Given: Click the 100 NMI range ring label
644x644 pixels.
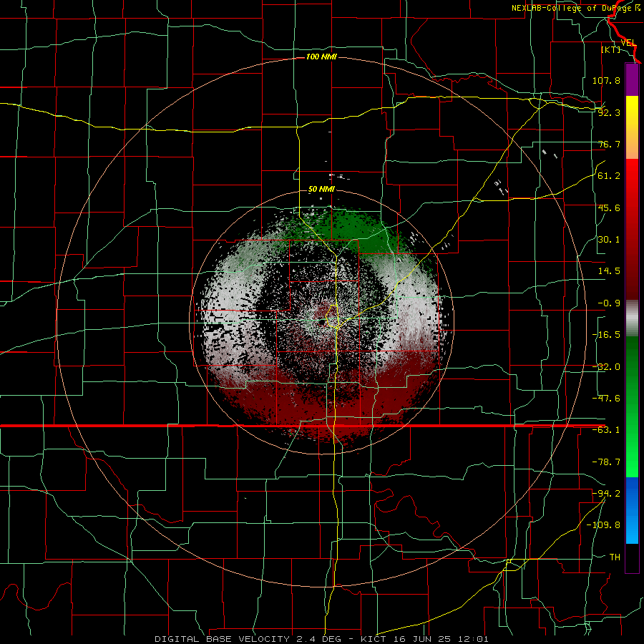Looking at the screenshot, I should 321,57.
